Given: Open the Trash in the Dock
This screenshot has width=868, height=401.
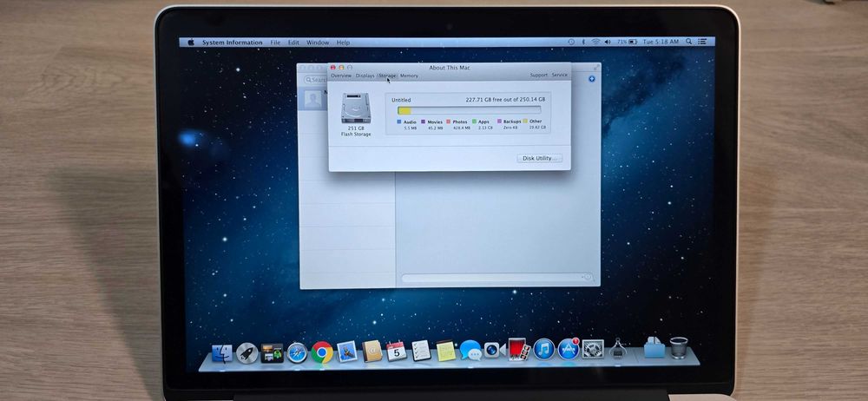Looking at the screenshot, I should [679, 347].
